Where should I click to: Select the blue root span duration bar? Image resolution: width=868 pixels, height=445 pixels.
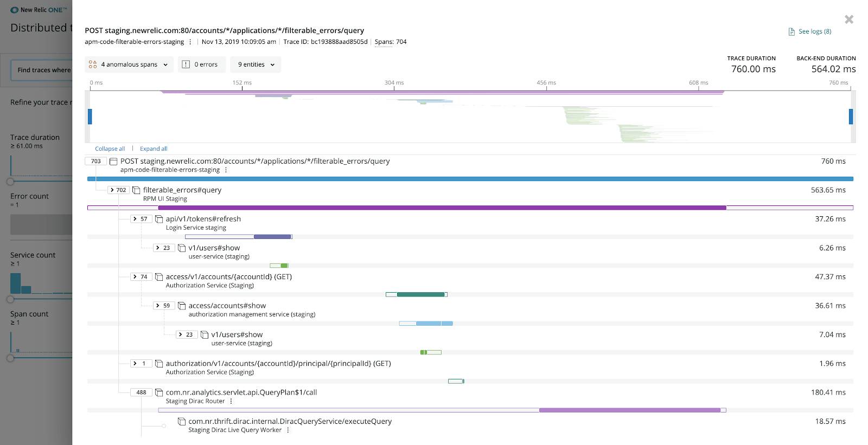point(470,179)
